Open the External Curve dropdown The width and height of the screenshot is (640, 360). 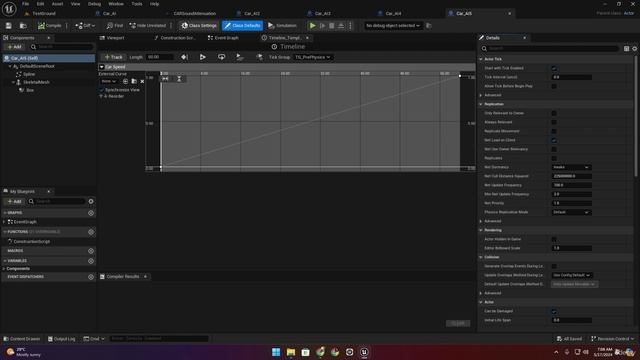click(108, 81)
